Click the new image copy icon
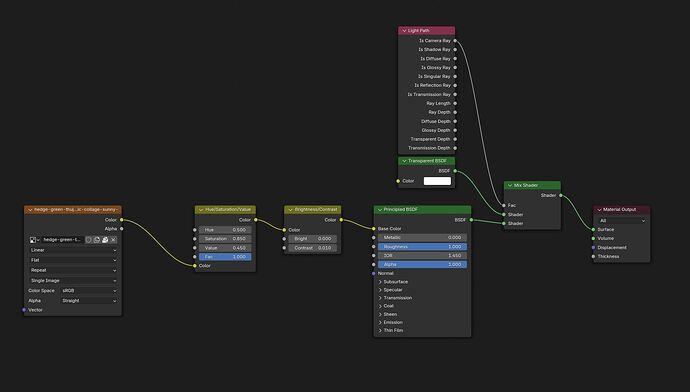The height and width of the screenshot is (392, 690). (x=97, y=240)
